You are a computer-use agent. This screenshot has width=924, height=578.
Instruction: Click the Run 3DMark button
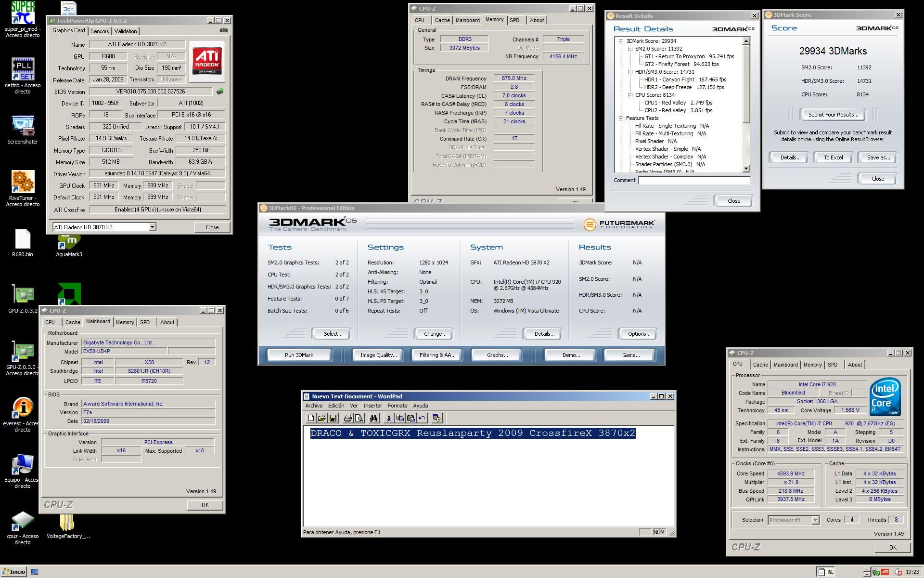[299, 355]
